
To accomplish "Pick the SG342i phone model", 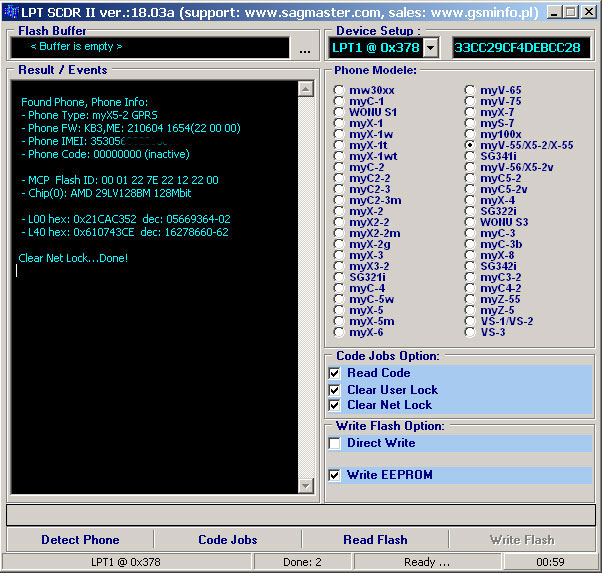I will tap(470, 267).
